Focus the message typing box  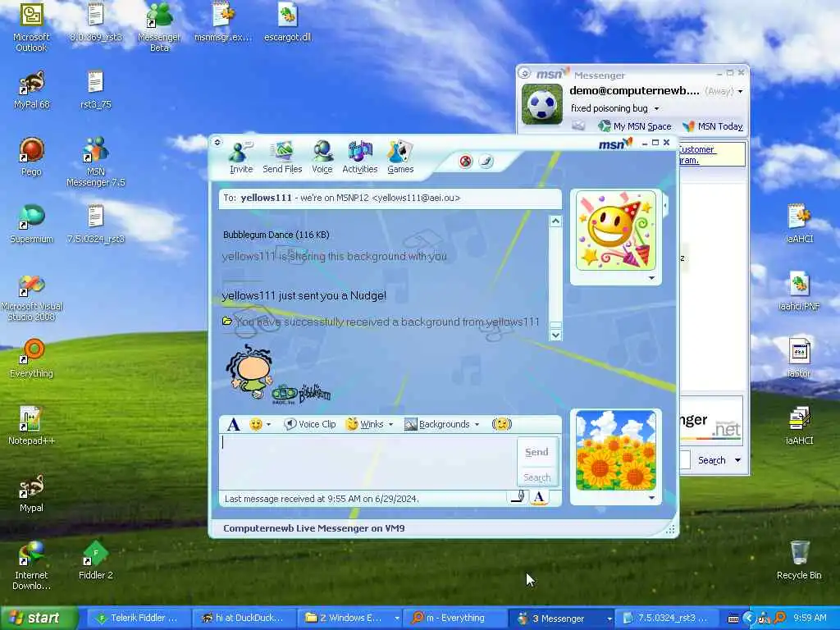[367, 461]
